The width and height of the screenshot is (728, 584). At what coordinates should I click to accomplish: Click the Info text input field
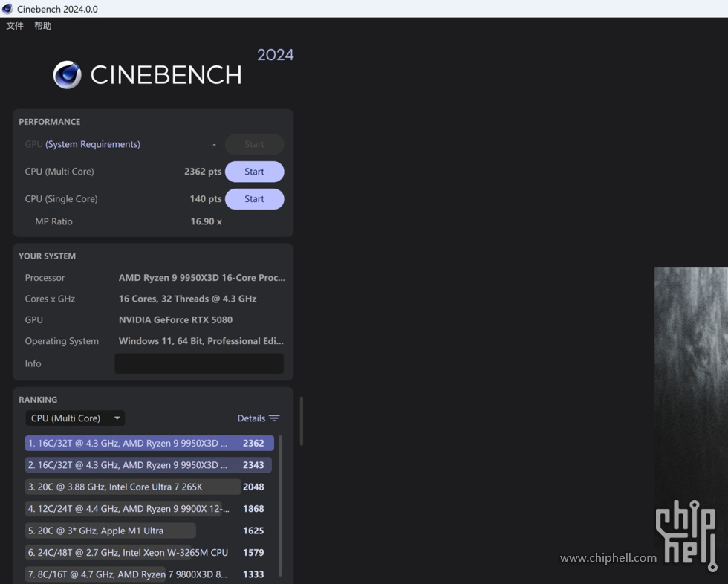pyautogui.click(x=198, y=363)
